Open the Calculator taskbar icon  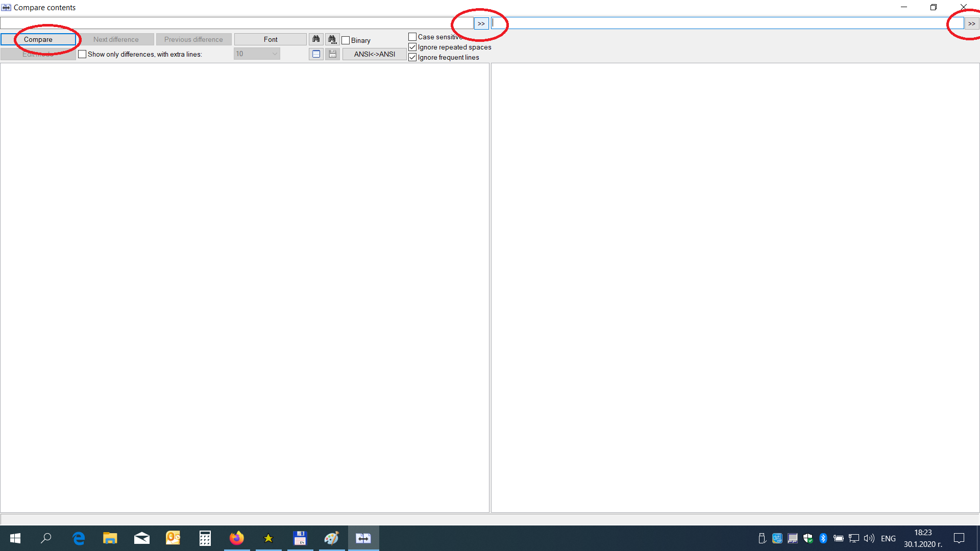(x=205, y=538)
